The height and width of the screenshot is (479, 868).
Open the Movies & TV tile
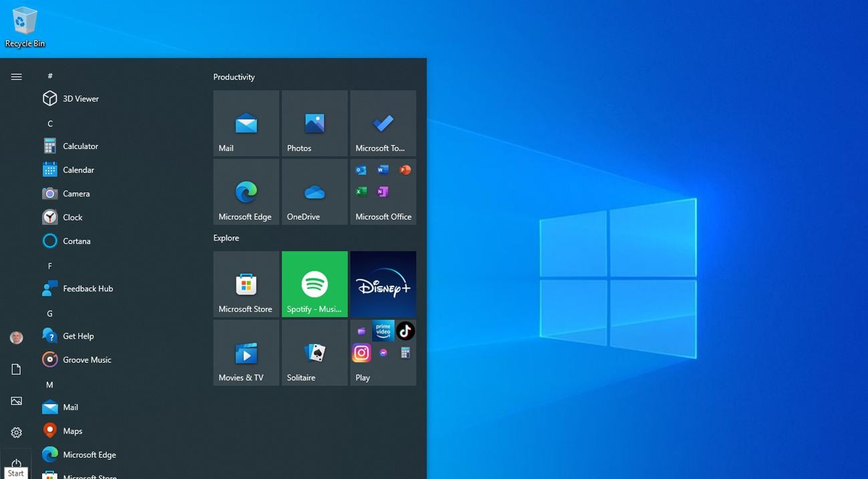point(246,353)
